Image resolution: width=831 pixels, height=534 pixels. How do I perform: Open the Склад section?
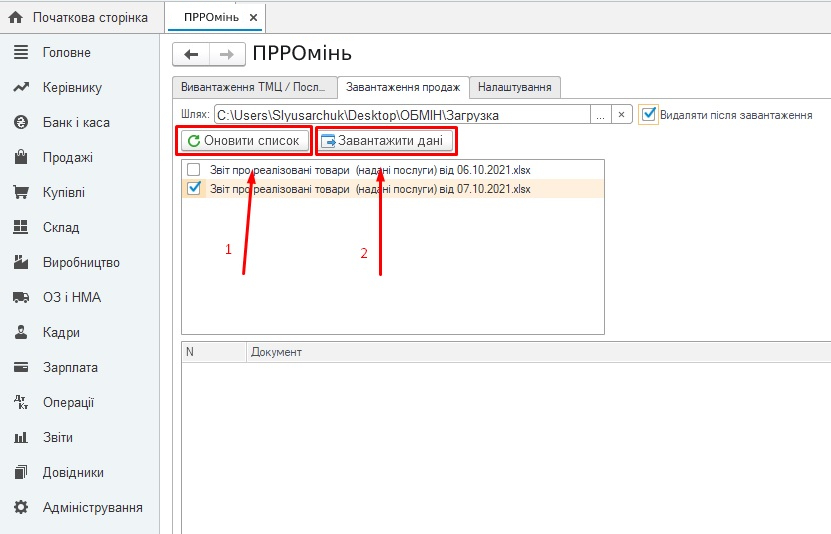coord(60,228)
